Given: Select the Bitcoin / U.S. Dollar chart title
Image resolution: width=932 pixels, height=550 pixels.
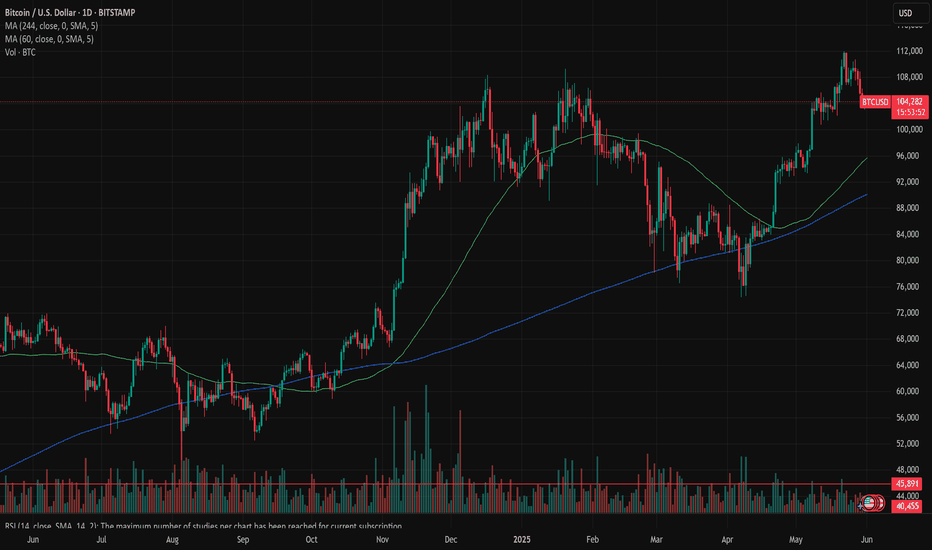Looking at the screenshot, I should tap(70, 12).
